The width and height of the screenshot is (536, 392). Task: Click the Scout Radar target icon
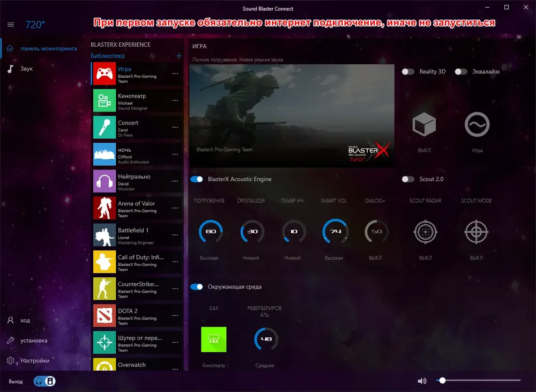click(425, 232)
